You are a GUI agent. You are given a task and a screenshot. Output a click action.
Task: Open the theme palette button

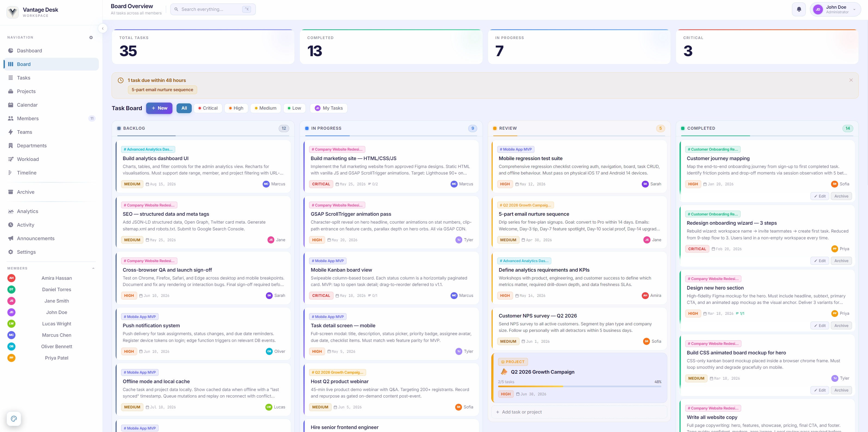(x=14, y=418)
